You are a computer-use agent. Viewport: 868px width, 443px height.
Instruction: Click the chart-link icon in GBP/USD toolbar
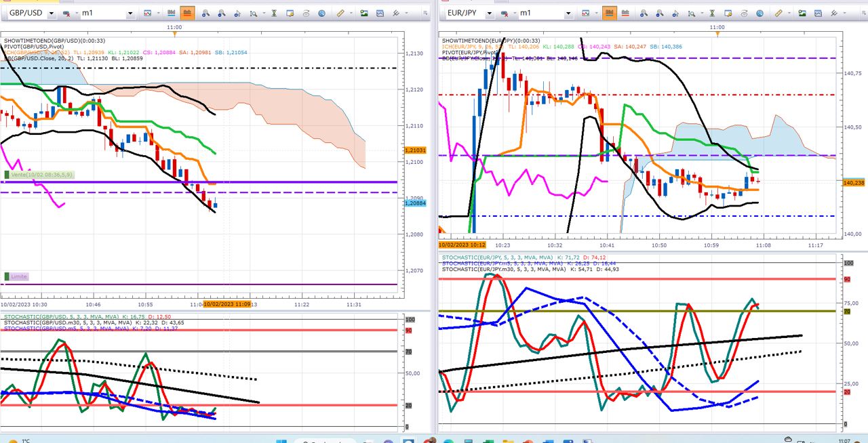pyautogui.click(x=66, y=13)
